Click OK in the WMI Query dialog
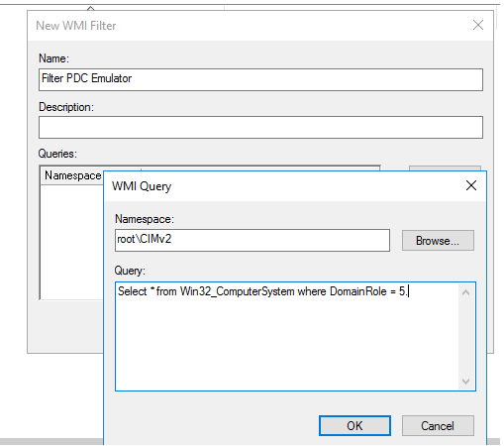Viewport: 504px width, 446px height. [354, 425]
